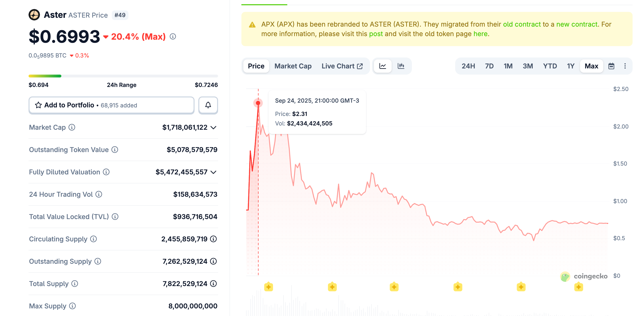
Task: Select the 7D time range
Action: tap(489, 66)
